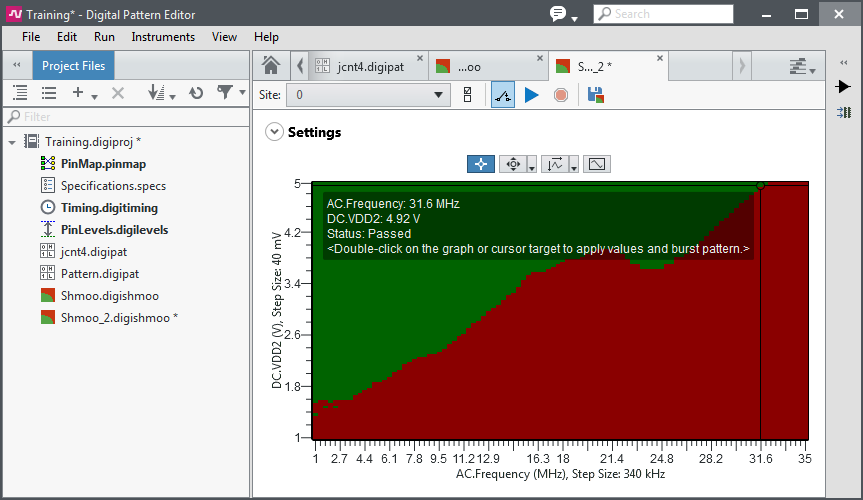The width and height of the screenshot is (863, 500).
Task: Select Shmoo_2.digishmoo * file
Action: 119,318
